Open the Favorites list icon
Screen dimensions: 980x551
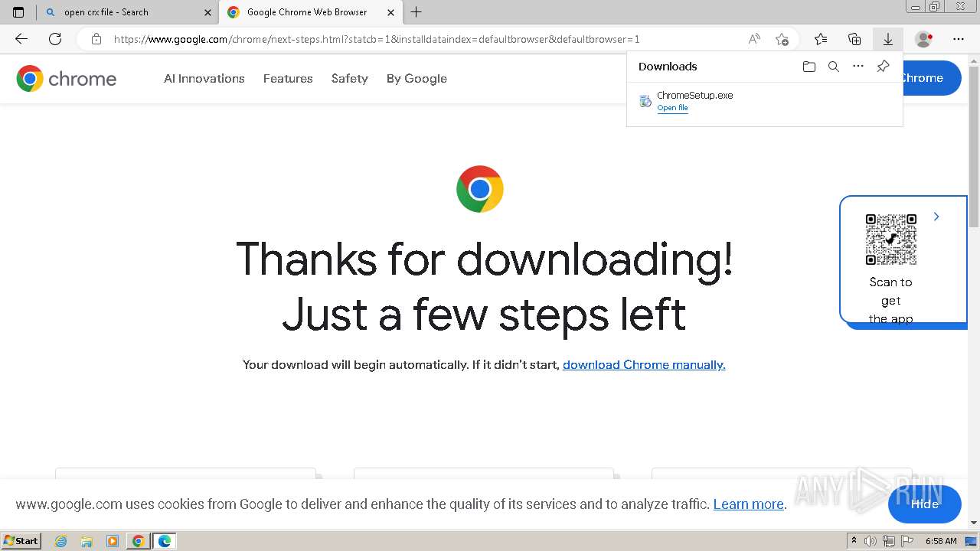point(821,39)
